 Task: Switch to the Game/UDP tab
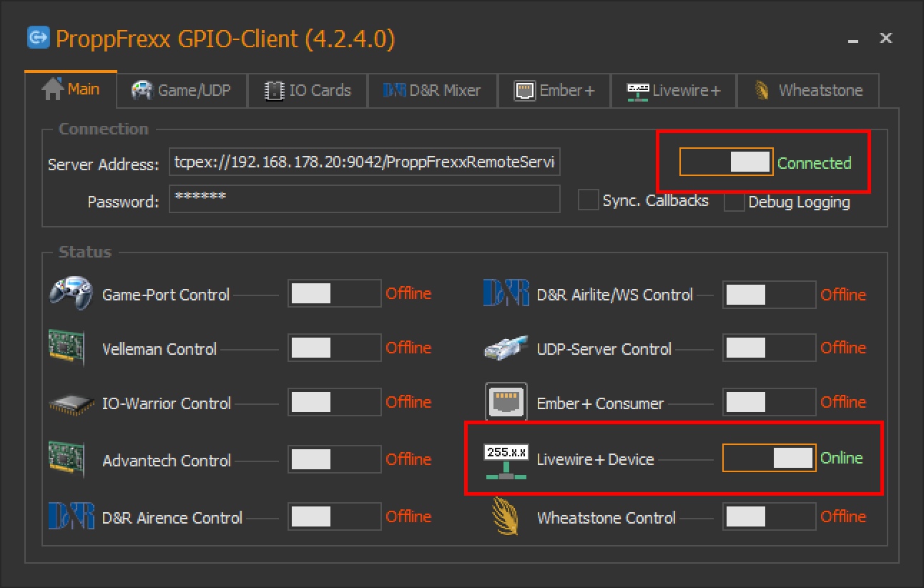point(182,91)
